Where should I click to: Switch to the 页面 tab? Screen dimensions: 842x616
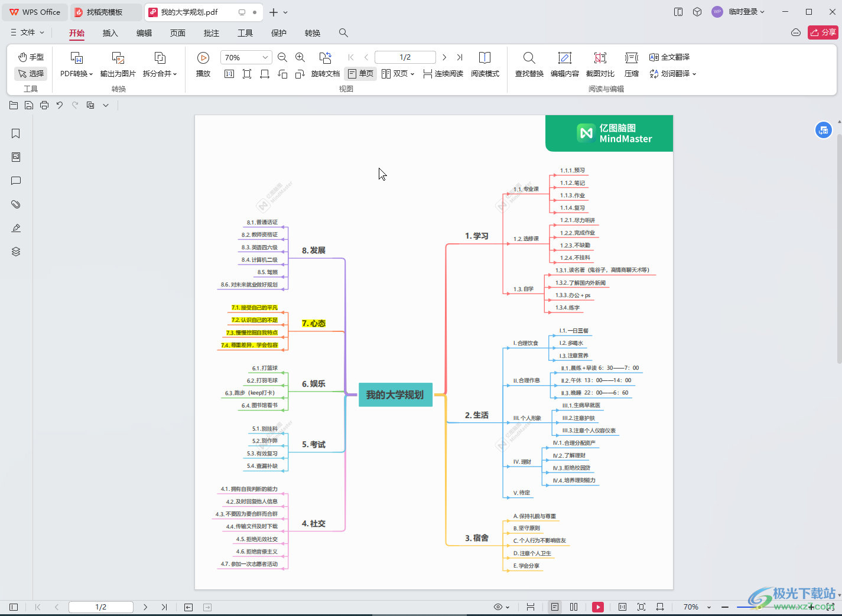pyautogui.click(x=178, y=33)
